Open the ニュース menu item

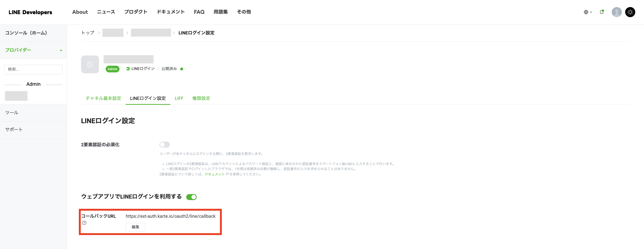pyautogui.click(x=106, y=12)
